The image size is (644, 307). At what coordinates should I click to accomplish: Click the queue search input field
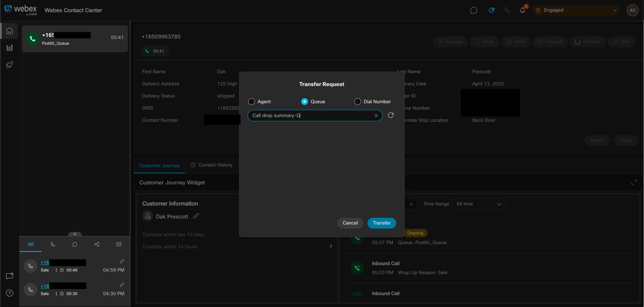[x=311, y=116]
